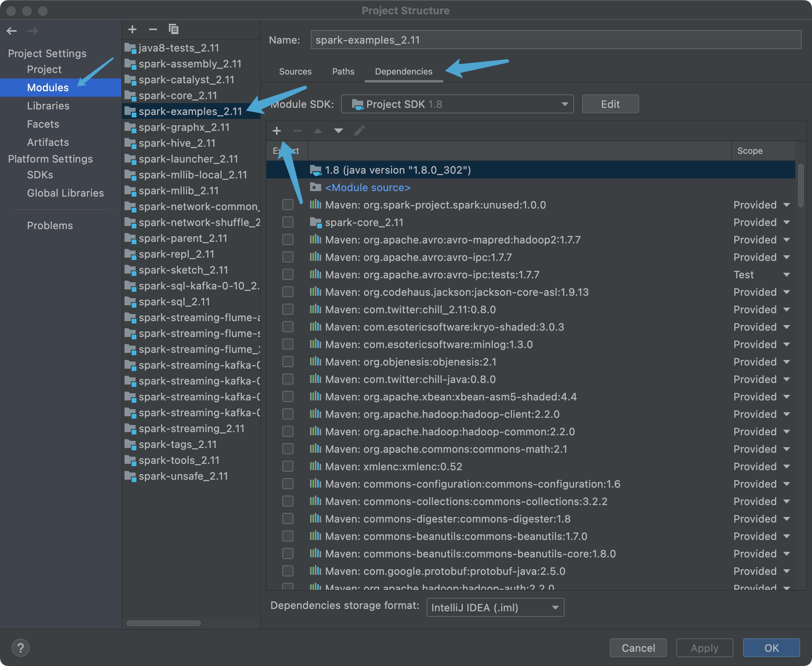Click library icon of xmlenc:xmlenc:0.52
812x666 pixels.
pos(316,466)
